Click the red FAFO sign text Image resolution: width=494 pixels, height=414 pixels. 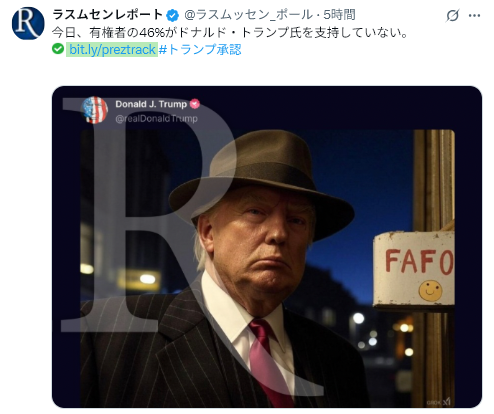click(x=419, y=262)
